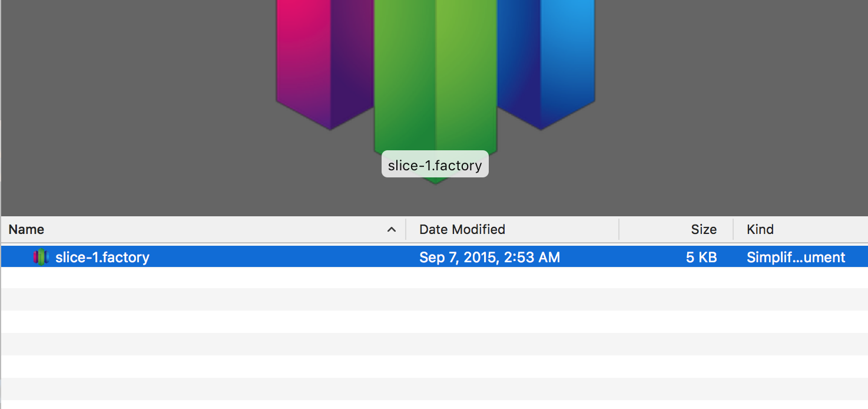The height and width of the screenshot is (409, 868).
Task: Click divider between Size and Kind headers
Action: (733, 229)
